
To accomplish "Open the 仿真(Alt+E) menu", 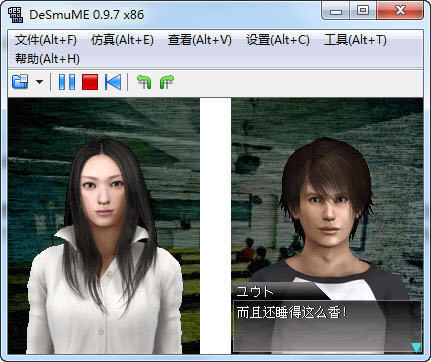I will click(x=122, y=40).
